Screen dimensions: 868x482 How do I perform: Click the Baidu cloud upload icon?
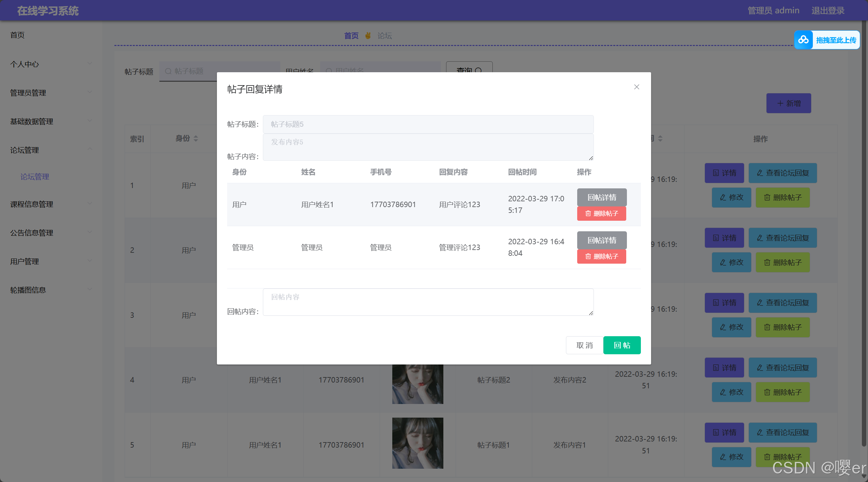pos(803,40)
